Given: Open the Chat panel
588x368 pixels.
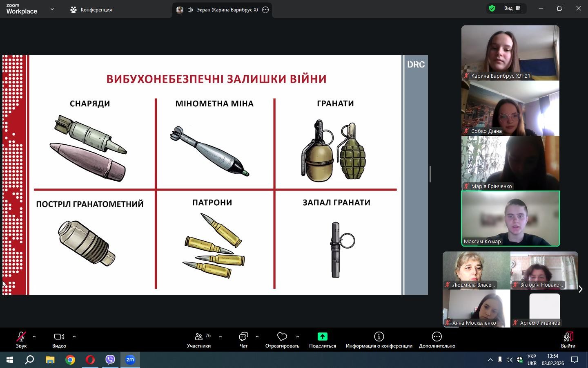Looking at the screenshot, I should pyautogui.click(x=243, y=337).
